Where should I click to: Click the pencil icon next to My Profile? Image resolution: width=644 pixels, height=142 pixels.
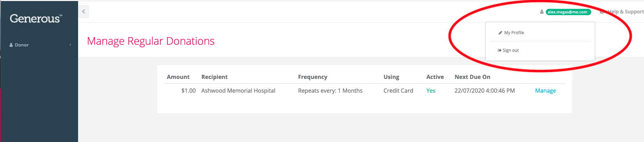500,33
